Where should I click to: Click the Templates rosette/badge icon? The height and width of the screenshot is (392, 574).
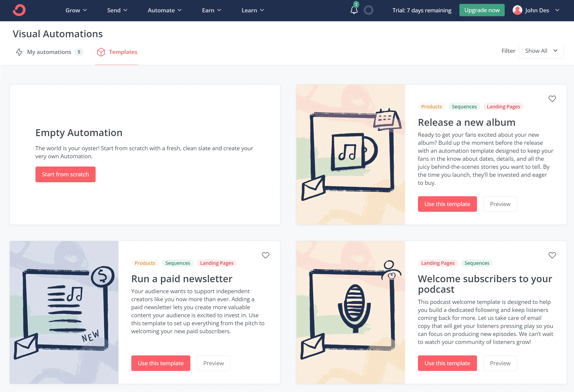coord(101,52)
